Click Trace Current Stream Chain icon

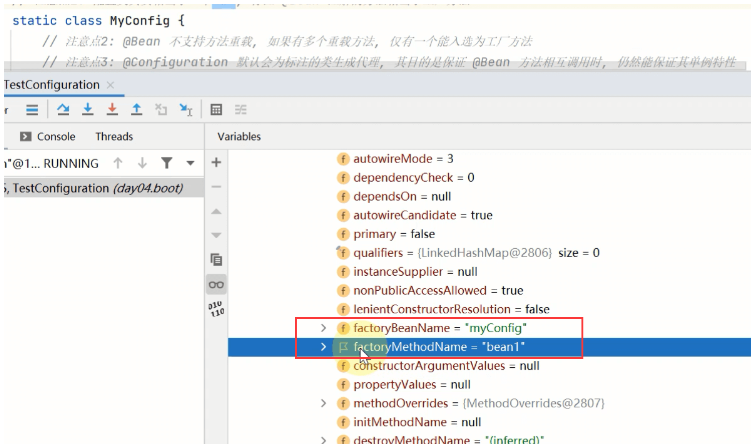(241, 110)
